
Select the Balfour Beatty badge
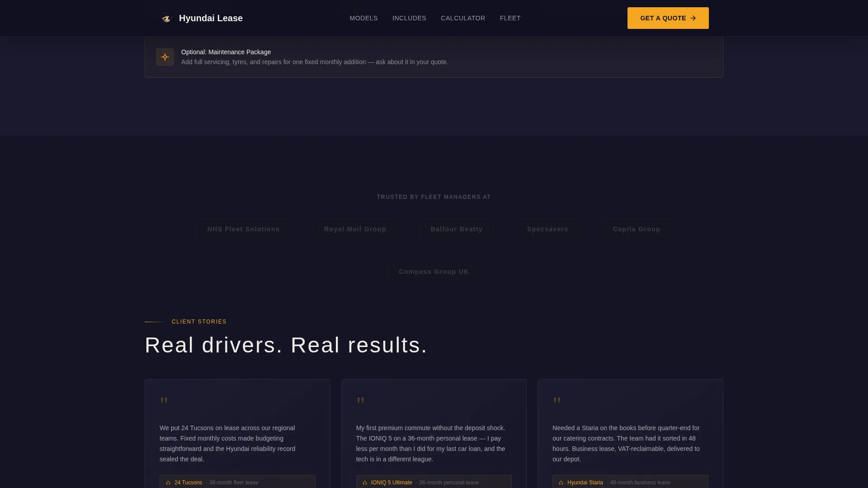(457, 229)
